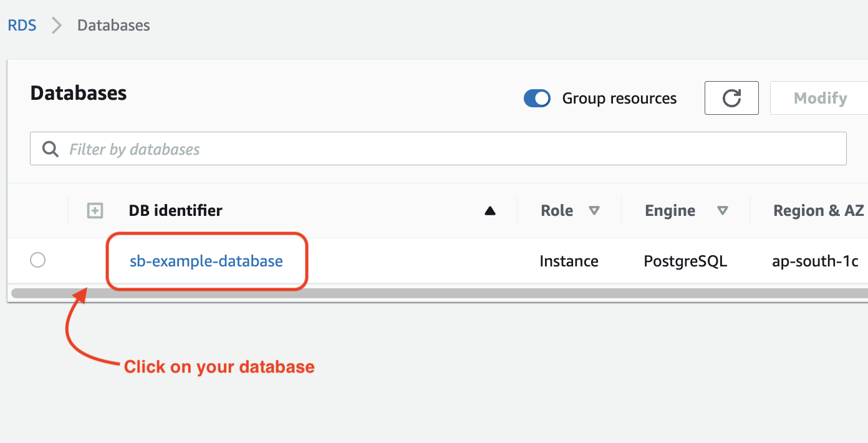Refresh the databases list
The width and height of the screenshot is (868, 443).
point(731,98)
